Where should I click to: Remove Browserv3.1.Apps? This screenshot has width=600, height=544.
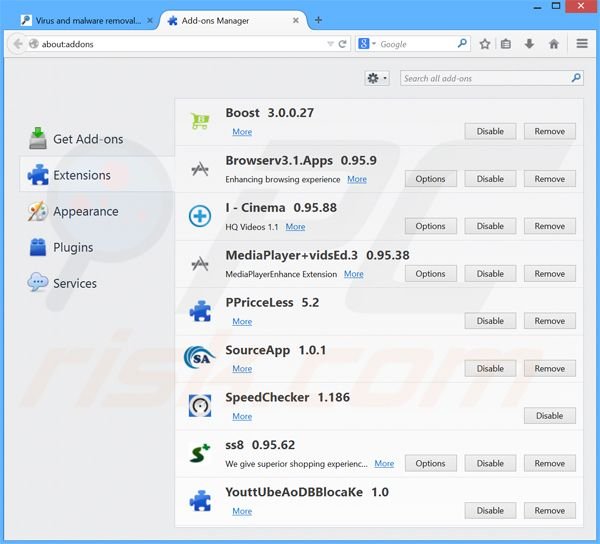point(549,179)
